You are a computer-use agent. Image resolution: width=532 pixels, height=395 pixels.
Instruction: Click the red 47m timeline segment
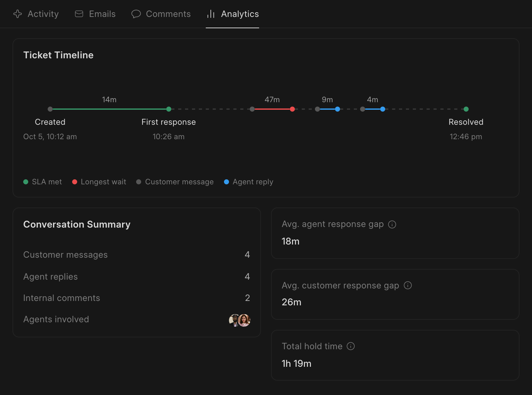[x=272, y=109]
